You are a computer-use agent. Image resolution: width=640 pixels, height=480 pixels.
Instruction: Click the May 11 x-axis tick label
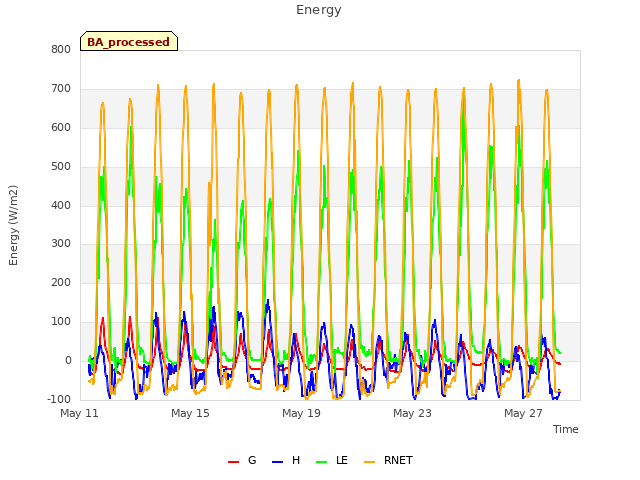pos(80,413)
